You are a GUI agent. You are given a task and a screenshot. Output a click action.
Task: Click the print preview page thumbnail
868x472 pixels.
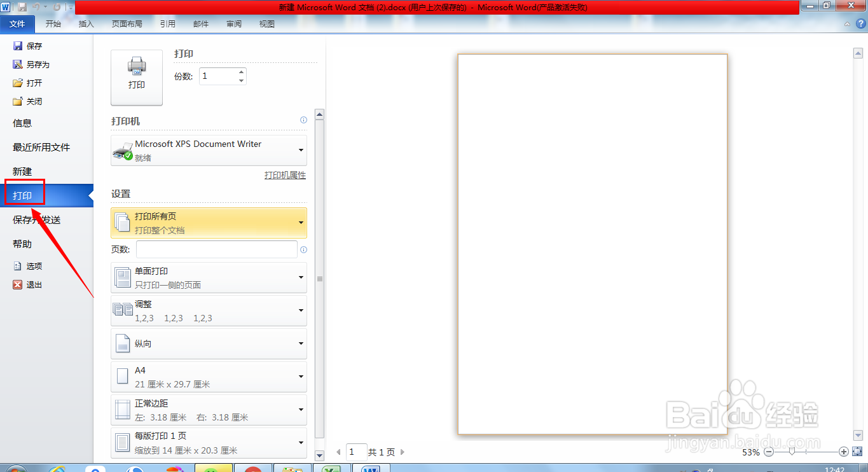point(593,244)
